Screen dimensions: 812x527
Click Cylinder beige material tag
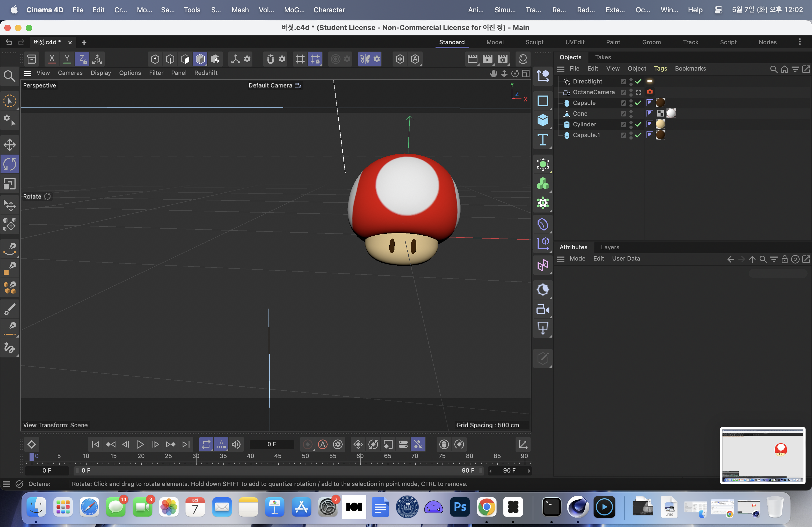(660, 124)
